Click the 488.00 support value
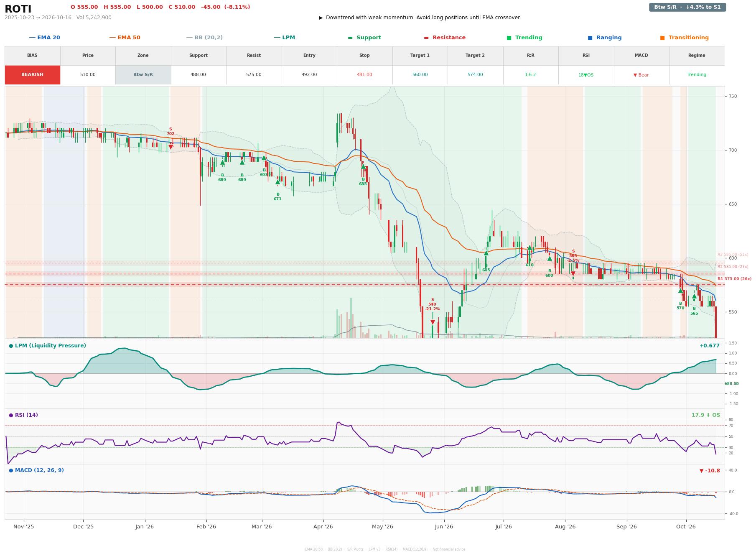This screenshot has height=556, width=756. coord(198,75)
